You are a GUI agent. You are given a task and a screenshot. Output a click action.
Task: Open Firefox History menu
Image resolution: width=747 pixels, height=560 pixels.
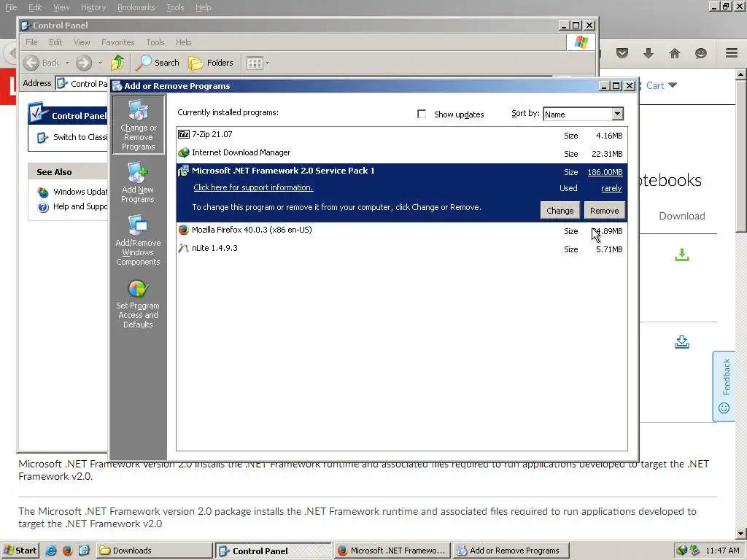93,7
